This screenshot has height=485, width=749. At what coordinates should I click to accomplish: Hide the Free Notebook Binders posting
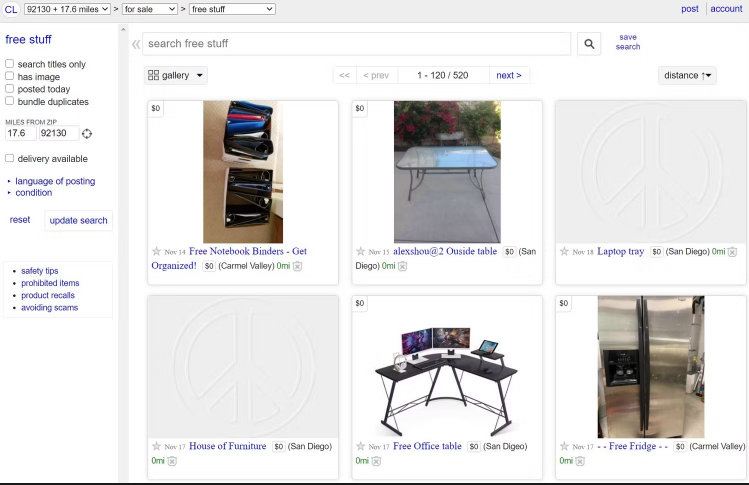[x=297, y=266]
